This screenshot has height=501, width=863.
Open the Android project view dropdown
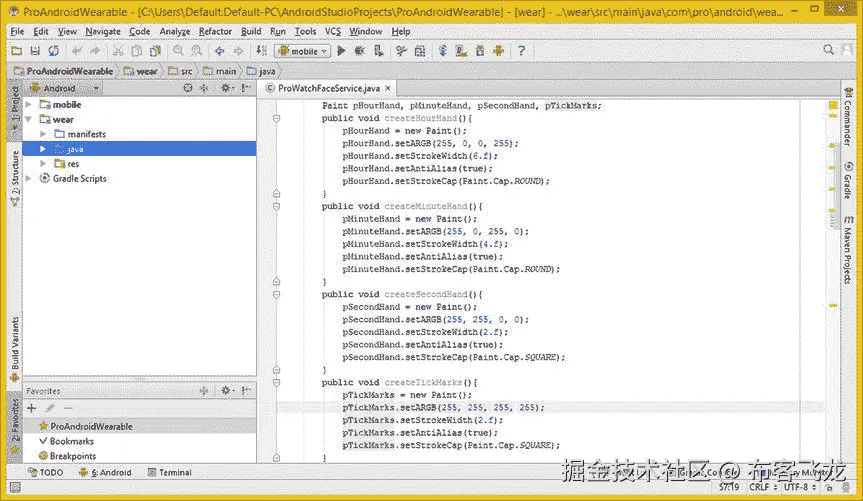[65, 88]
